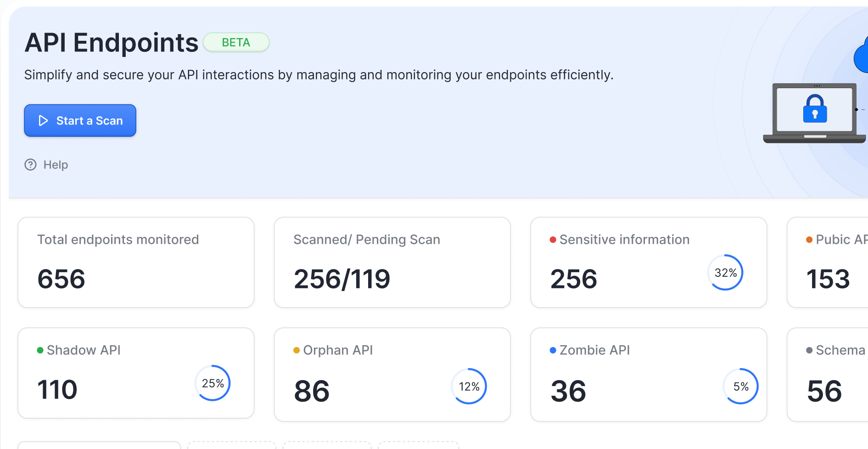Select the red dot beside Sensitive information

(x=552, y=239)
